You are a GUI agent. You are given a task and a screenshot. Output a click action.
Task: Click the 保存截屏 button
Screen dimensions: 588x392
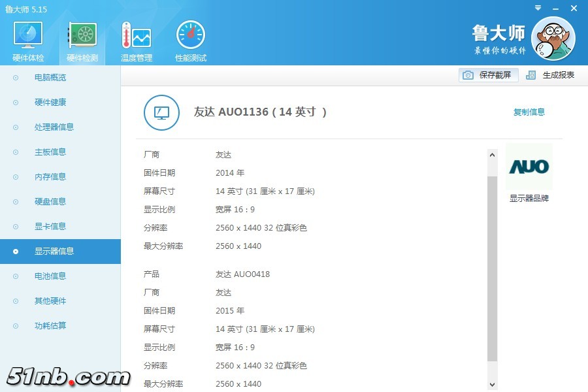tap(488, 75)
